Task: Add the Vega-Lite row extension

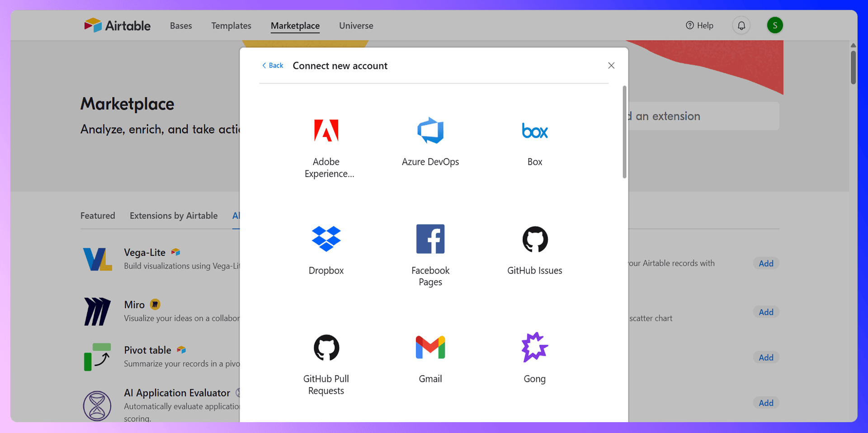Action: [766, 264]
